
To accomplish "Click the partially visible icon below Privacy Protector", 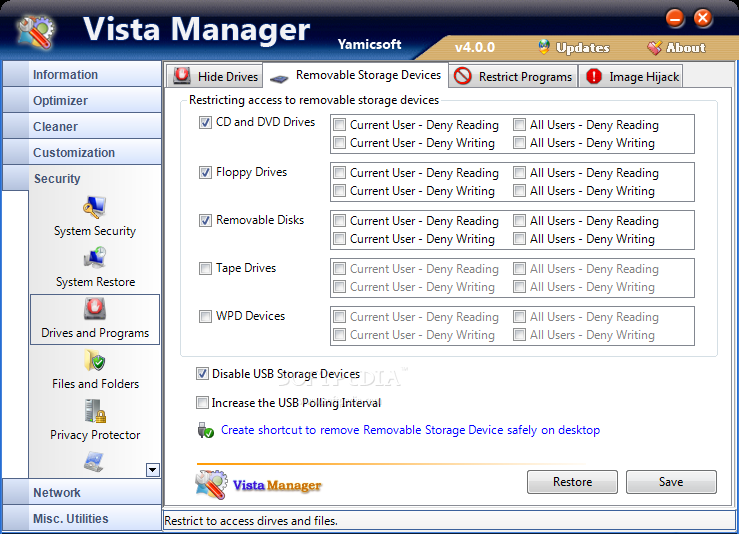I will 94,461.
